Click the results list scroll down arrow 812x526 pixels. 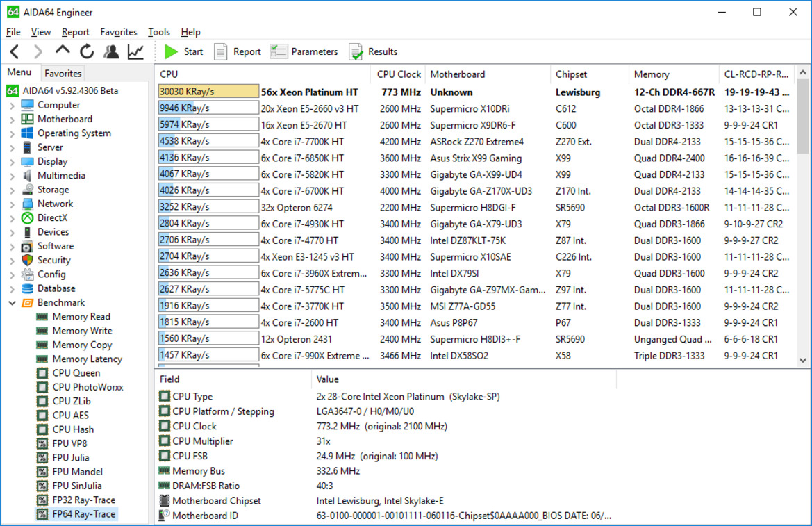[803, 360]
